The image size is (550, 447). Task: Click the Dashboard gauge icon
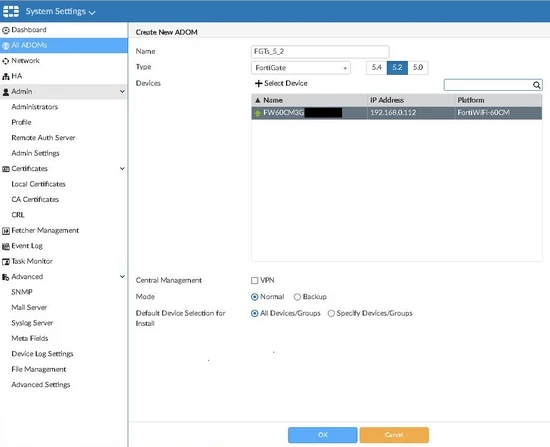click(x=6, y=30)
